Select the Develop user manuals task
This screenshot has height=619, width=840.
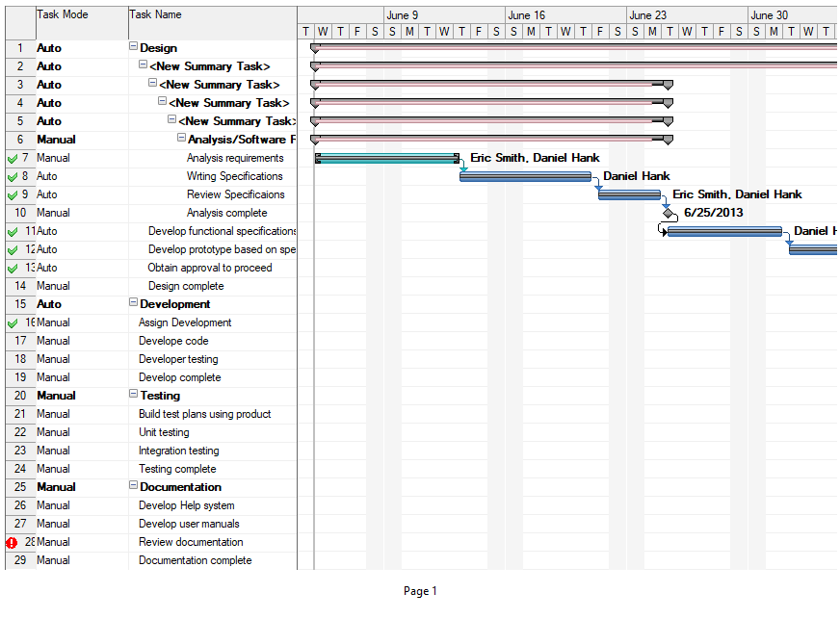[189, 524]
